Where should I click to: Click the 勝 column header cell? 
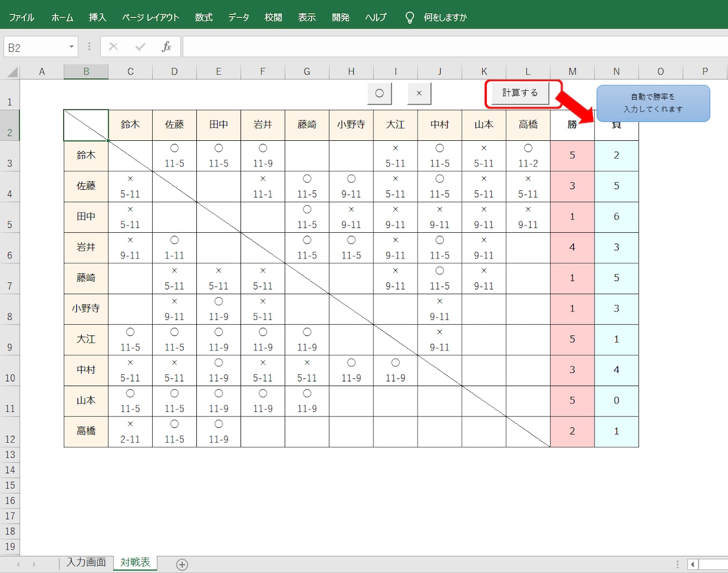click(572, 125)
